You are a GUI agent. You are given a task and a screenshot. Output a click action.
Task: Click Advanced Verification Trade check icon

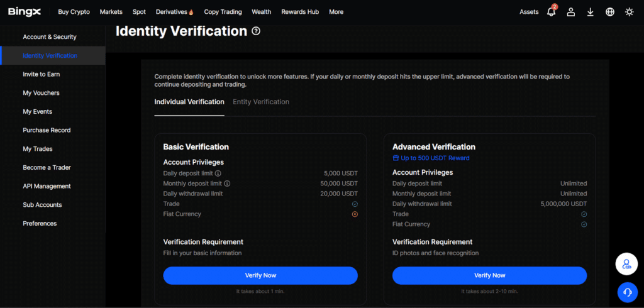point(584,214)
